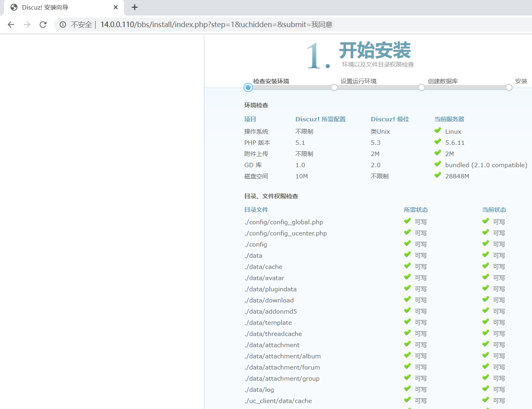Click the PHP 版本 row label
Image resolution: width=532 pixels, height=409 pixels.
click(x=257, y=143)
